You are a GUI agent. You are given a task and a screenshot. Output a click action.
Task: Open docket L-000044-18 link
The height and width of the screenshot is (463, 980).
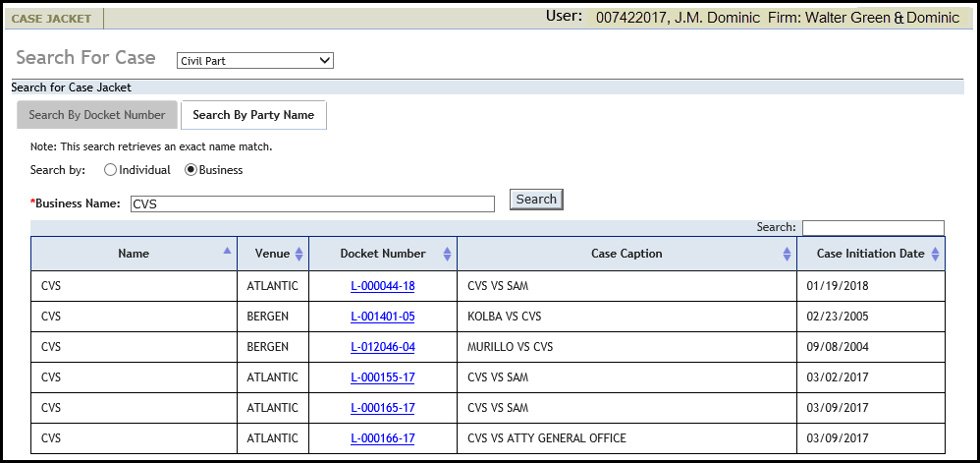point(382,286)
